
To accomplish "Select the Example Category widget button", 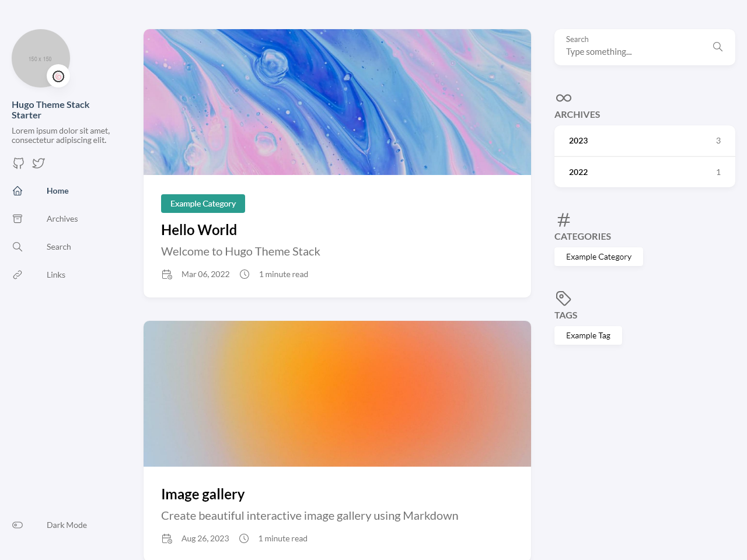I will [x=599, y=257].
